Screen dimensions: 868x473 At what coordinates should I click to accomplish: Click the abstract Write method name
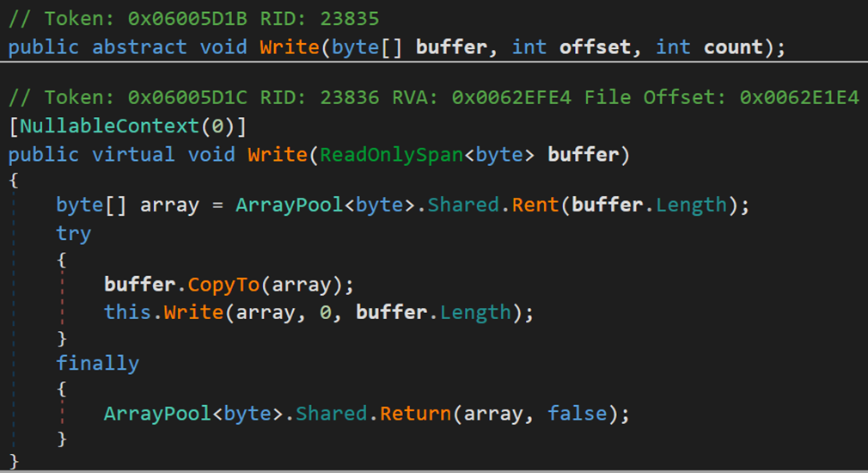[290, 47]
